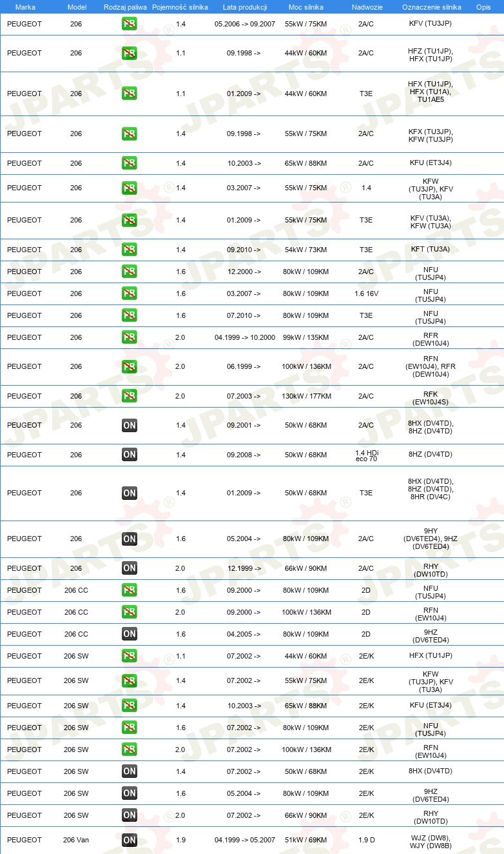Image resolution: width=504 pixels, height=854 pixels.
Task: Click the PB icon in the 206 CC 2.0 row
Action: tap(130, 612)
